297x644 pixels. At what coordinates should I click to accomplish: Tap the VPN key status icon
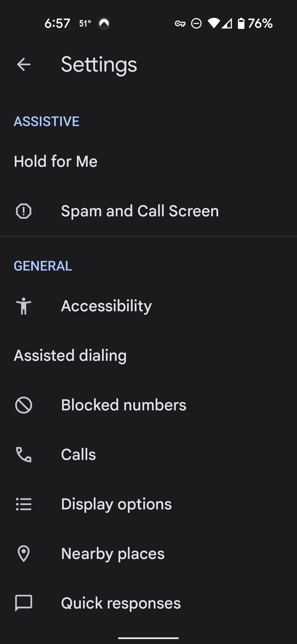[x=180, y=24]
